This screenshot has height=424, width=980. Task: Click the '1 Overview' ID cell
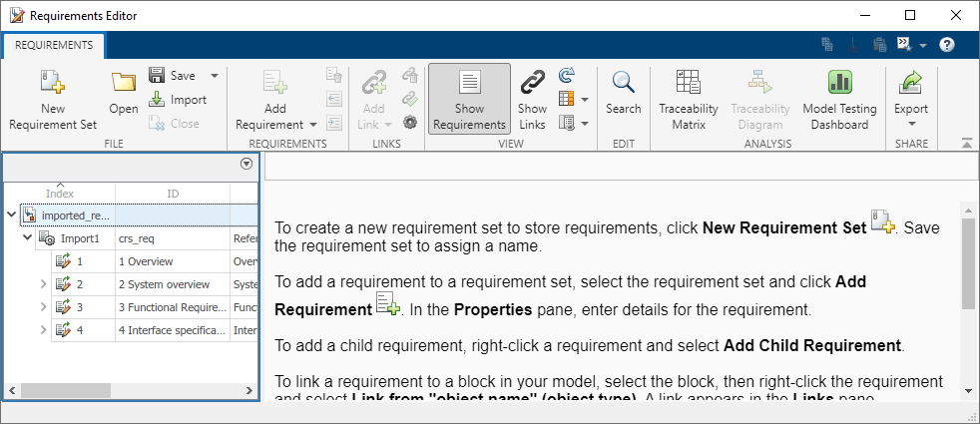(x=173, y=261)
